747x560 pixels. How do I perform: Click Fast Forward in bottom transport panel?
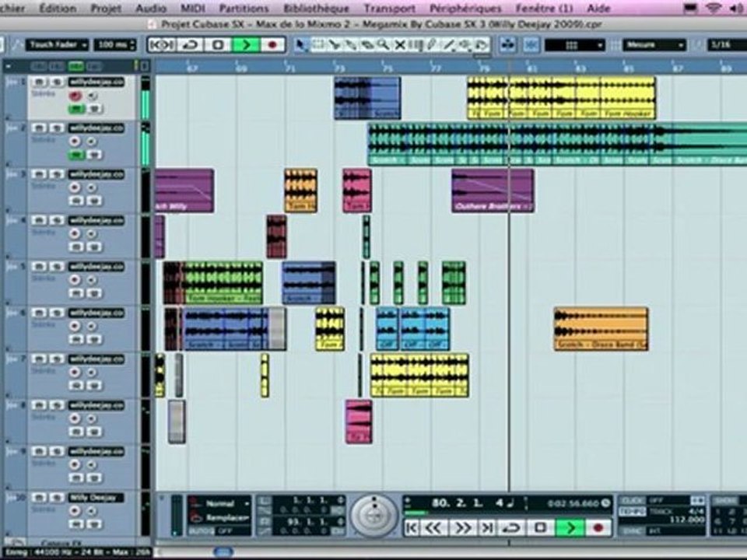[x=462, y=527]
